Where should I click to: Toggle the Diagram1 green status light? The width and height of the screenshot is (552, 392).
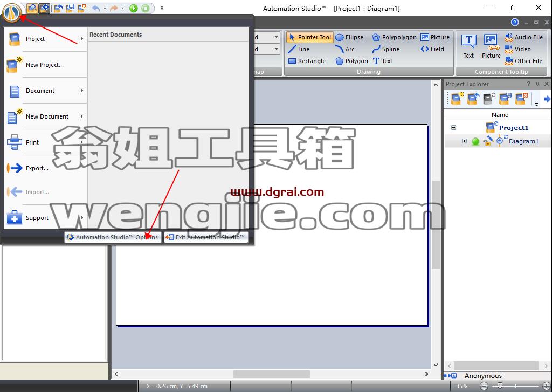tap(475, 142)
